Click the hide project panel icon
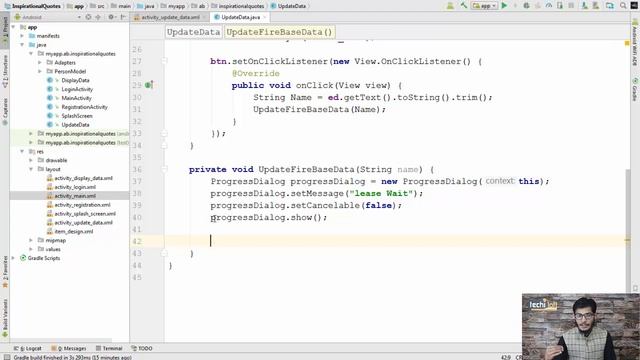 click(x=123, y=17)
